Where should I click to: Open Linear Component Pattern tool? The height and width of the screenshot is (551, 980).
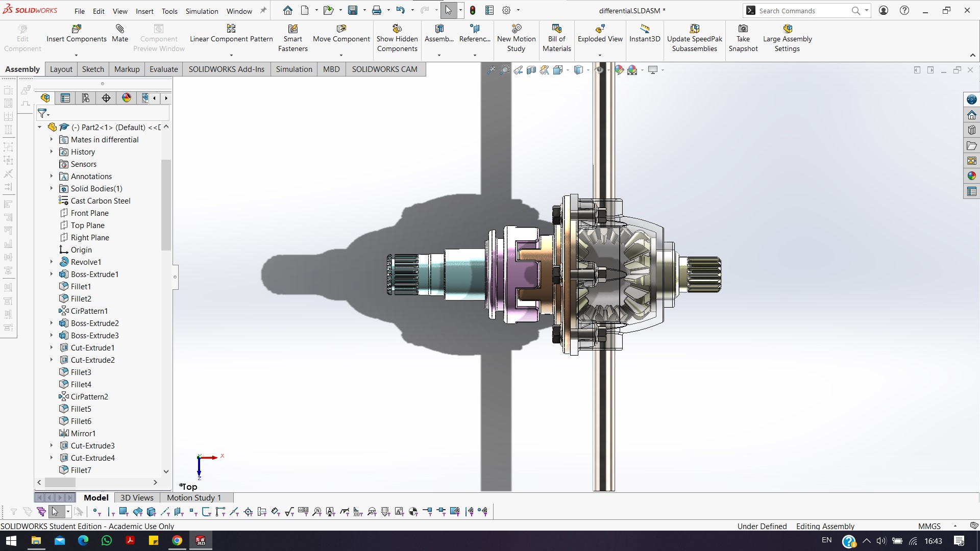(x=231, y=33)
